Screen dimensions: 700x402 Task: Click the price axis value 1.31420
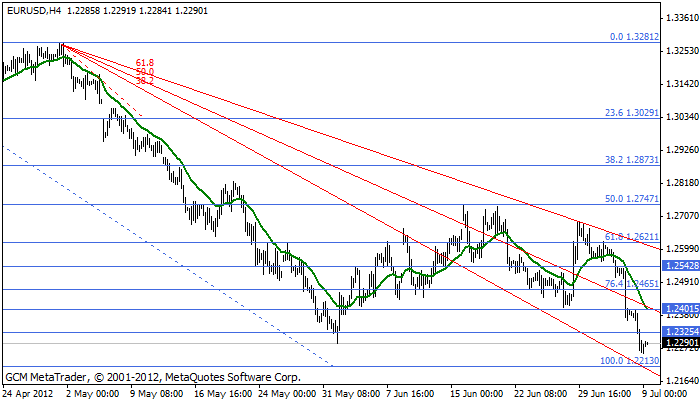[x=682, y=84]
